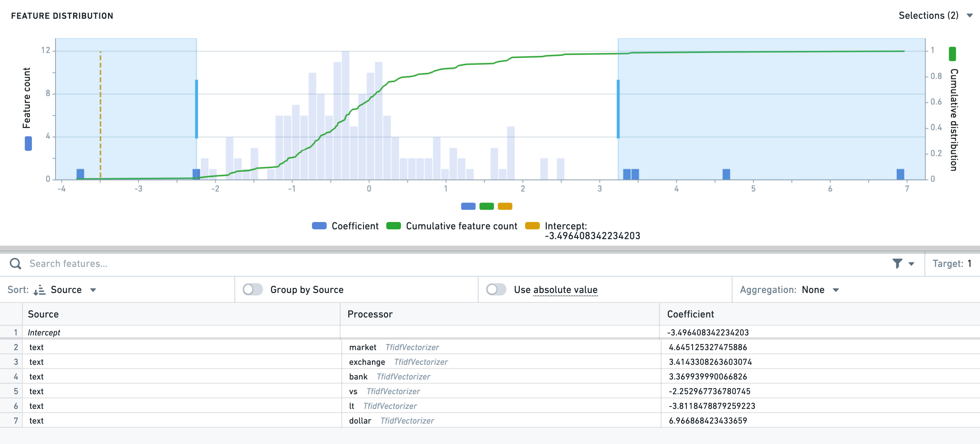The height and width of the screenshot is (444, 980).
Task: Toggle the Use absolute value switch
Action: click(496, 290)
